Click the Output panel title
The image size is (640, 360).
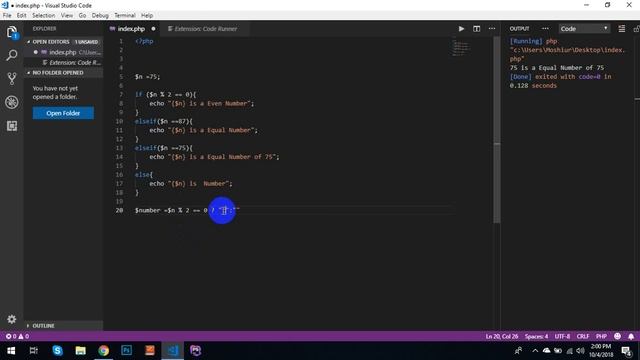pos(520,29)
